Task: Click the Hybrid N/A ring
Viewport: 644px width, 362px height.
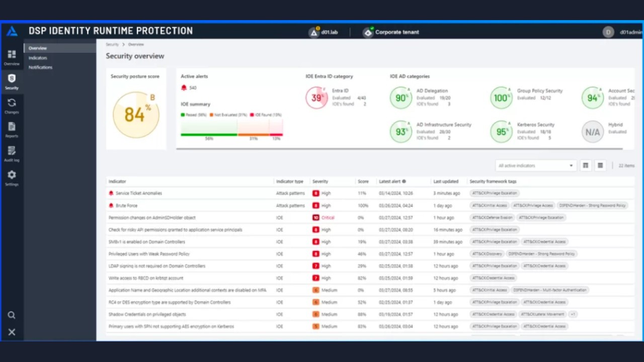Action: (x=593, y=132)
